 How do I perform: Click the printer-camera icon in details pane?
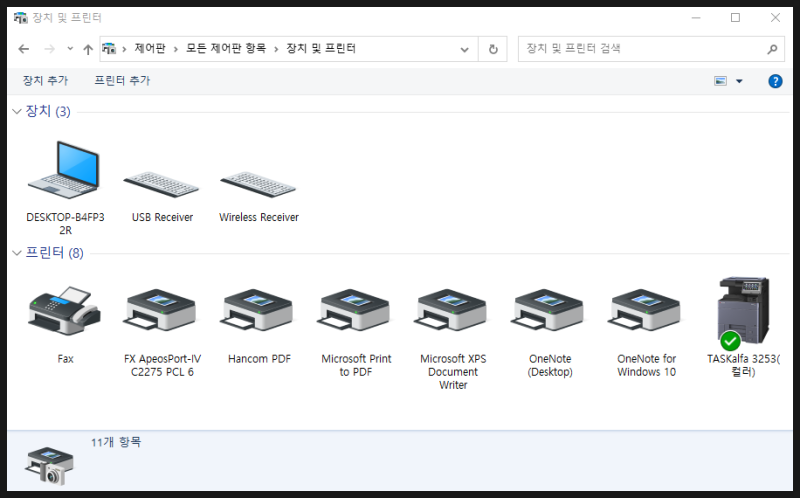49,466
